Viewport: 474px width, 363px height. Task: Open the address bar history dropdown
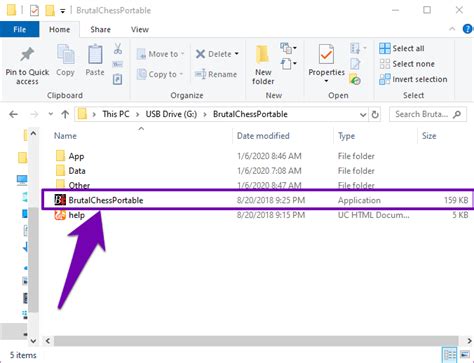[x=363, y=115]
